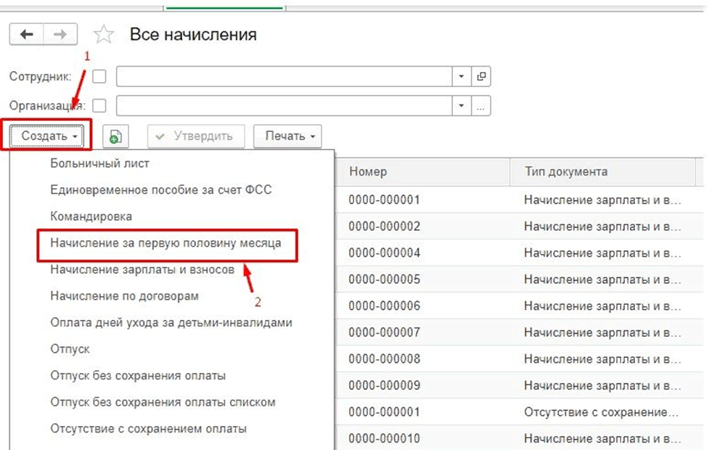Open the Сотрудник field's open-form icon
The image size is (707, 450).
tap(481, 76)
